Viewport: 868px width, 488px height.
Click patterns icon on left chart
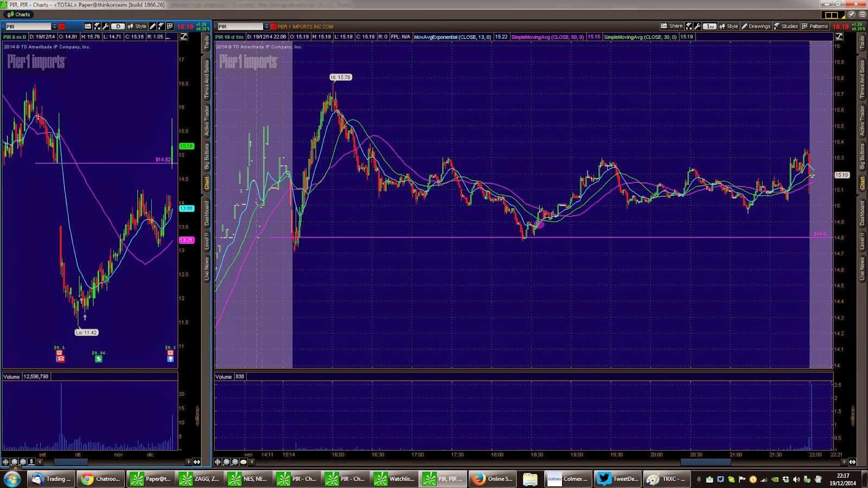click(170, 26)
